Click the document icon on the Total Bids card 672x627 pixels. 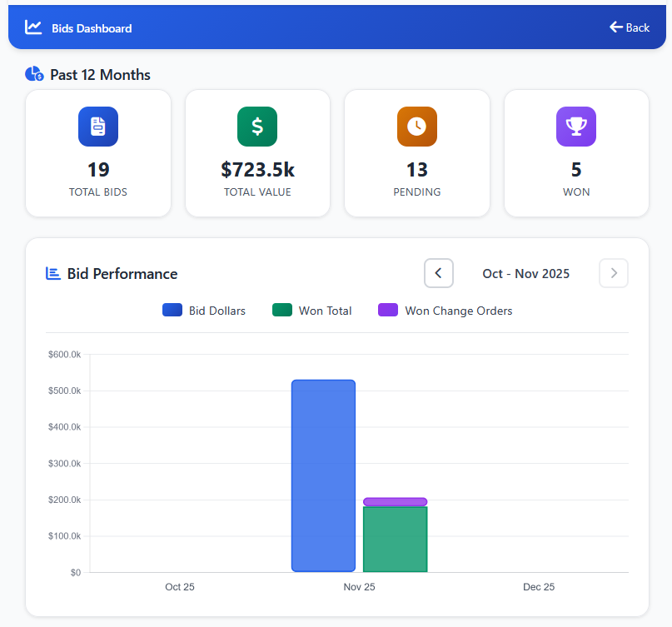click(x=97, y=126)
